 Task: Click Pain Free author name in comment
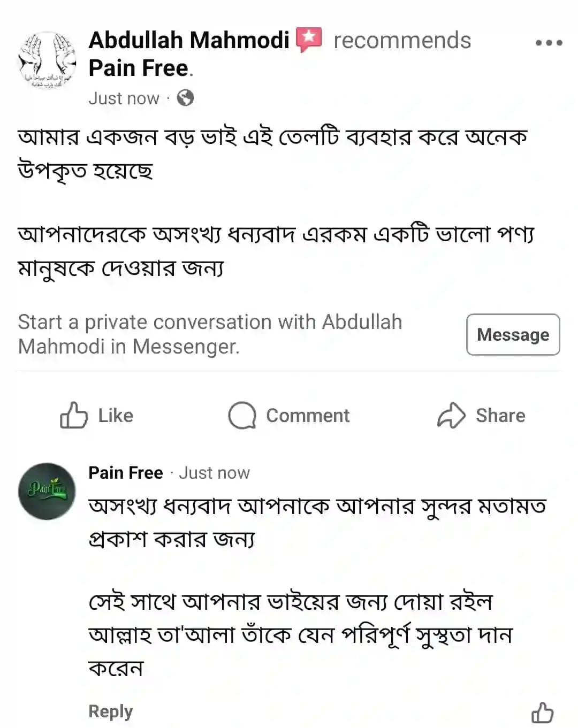tap(125, 473)
